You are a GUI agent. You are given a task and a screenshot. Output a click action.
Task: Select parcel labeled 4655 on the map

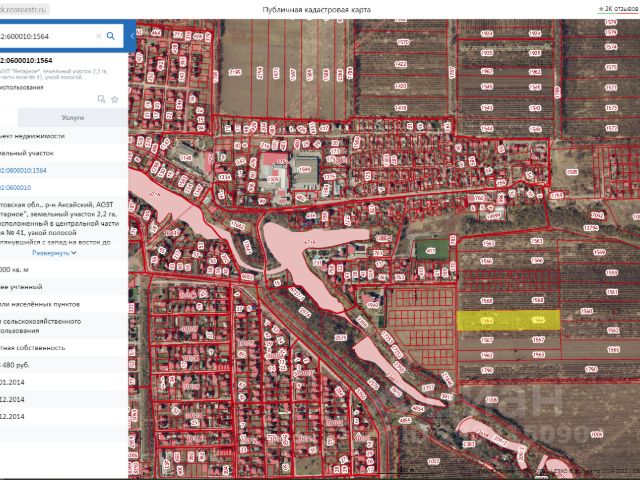coord(405,420)
